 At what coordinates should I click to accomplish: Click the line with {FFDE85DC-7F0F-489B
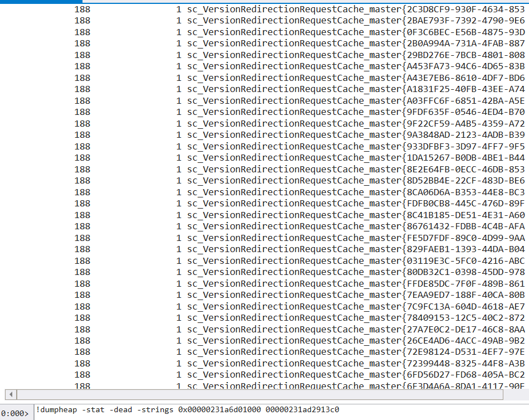(x=356, y=283)
